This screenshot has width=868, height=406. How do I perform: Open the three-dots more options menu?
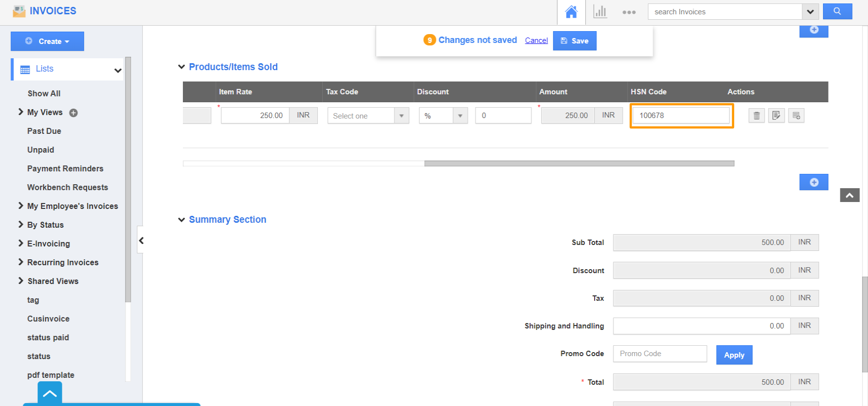click(x=629, y=12)
